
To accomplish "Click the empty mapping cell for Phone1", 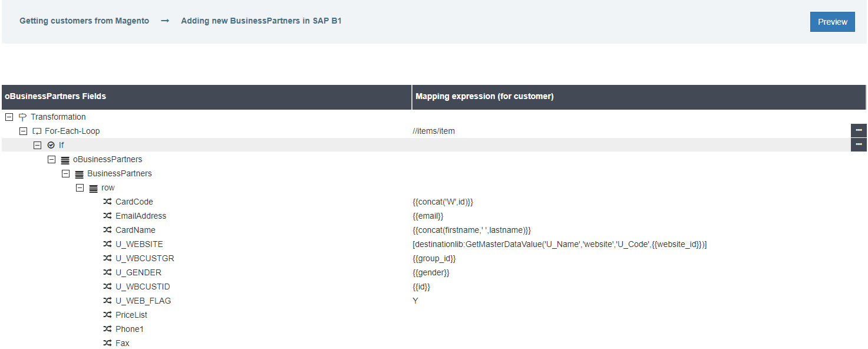I will click(530, 329).
